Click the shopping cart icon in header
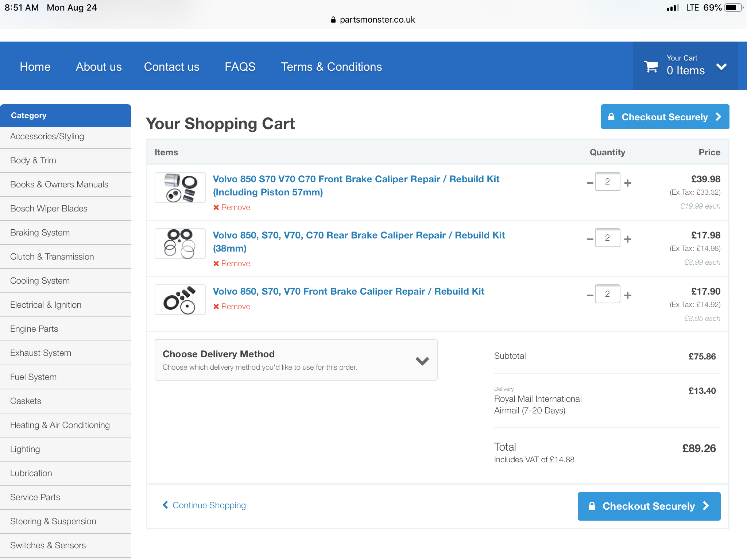747x560 pixels. [x=651, y=67]
